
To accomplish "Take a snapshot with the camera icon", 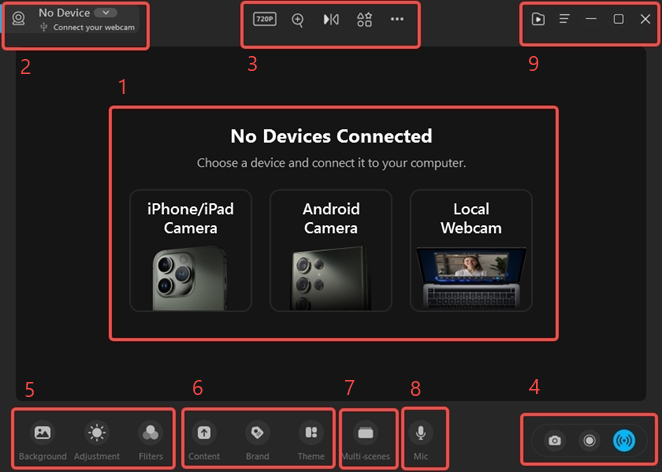I will pyautogui.click(x=555, y=440).
